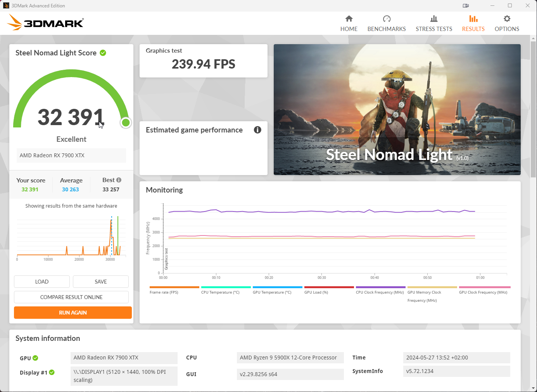
Task: Click the GPU Temperature blue legend swatch
Action: pyautogui.click(x=278, y=287)
